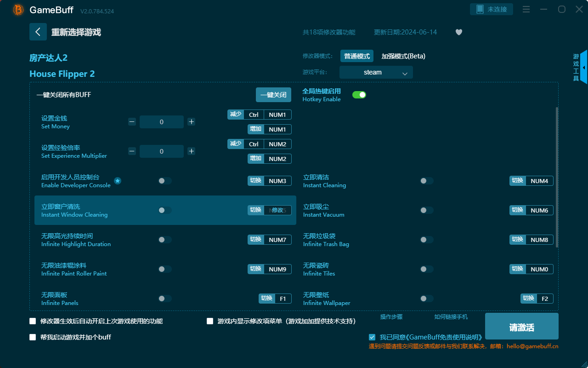Click the star badge beside Enable Developer Console

(118, 181)
